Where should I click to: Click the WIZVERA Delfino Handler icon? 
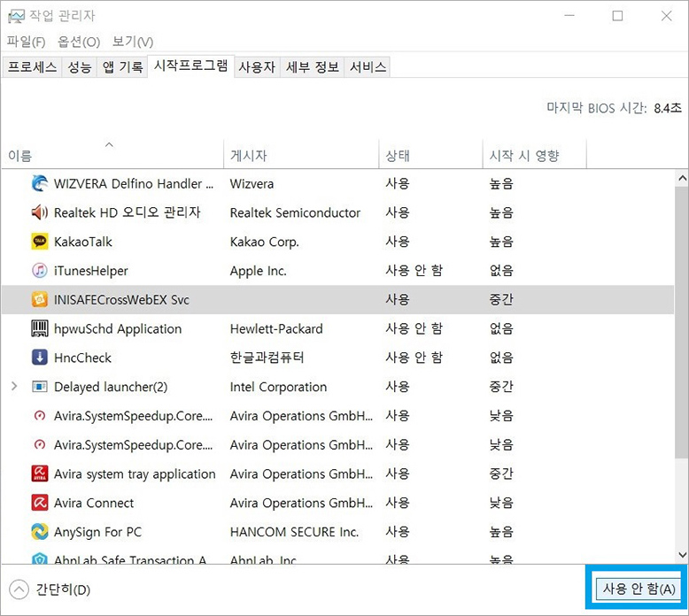(40, 183)
